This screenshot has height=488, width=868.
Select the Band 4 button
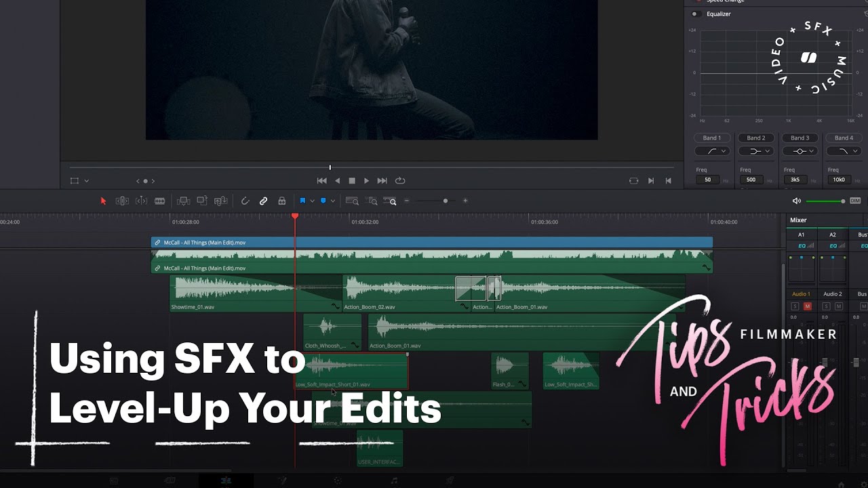844,138
